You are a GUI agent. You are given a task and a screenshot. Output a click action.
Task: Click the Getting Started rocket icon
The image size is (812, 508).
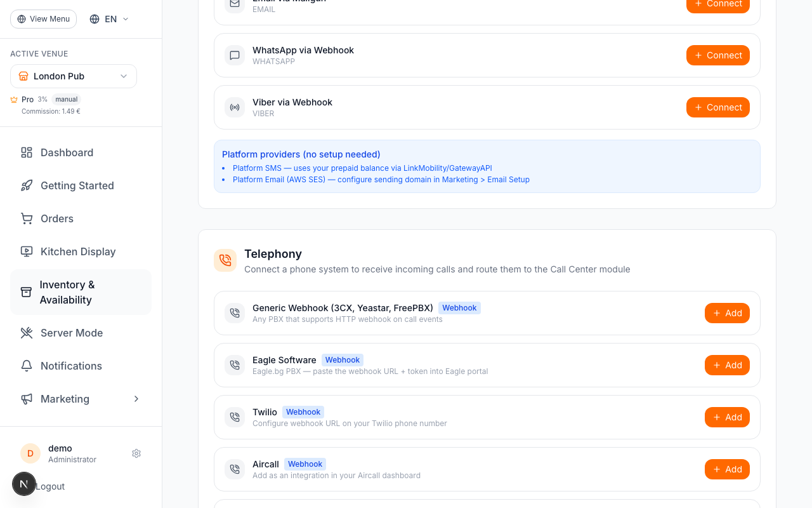tap(27, 185)
